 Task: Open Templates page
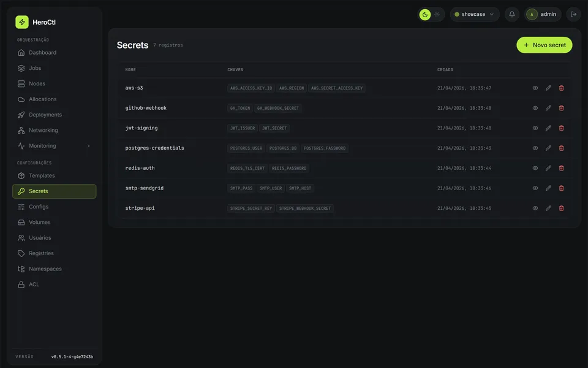point(54,176)
